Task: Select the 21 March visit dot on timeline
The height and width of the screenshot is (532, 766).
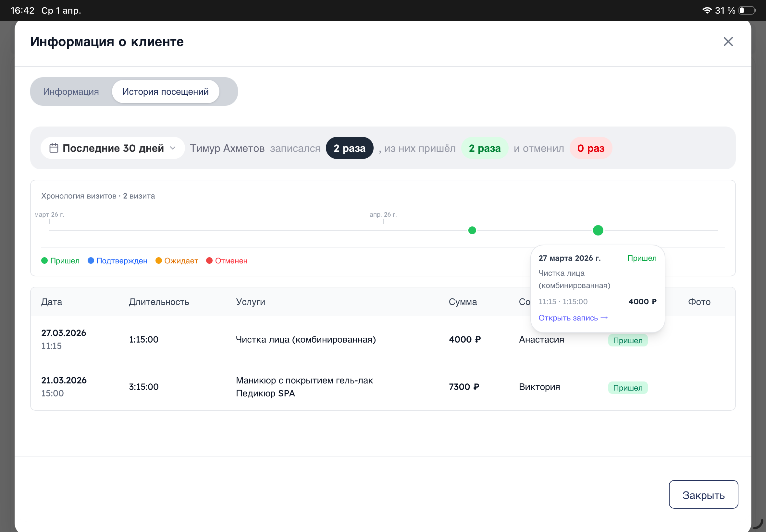Action: coord(472,230)
